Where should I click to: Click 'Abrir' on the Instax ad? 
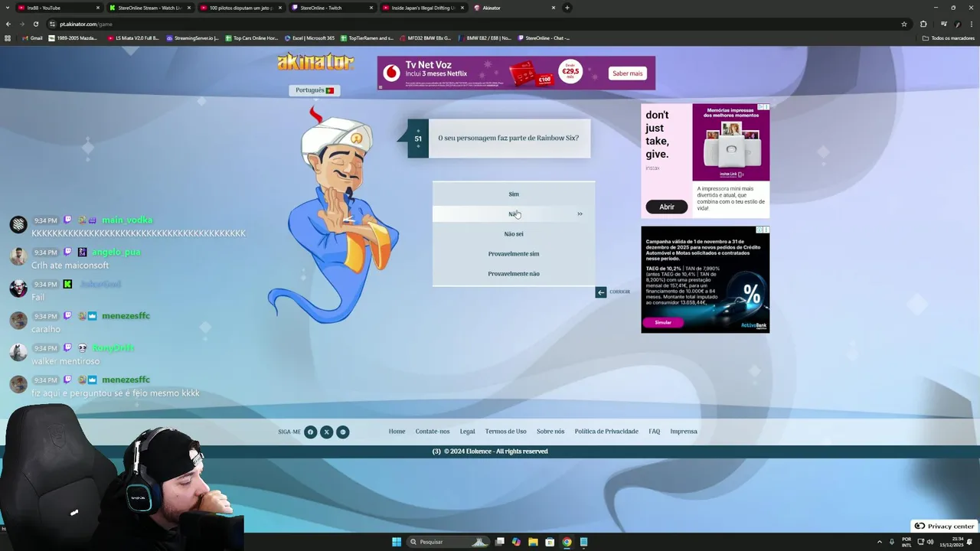[x=667, y=207]
